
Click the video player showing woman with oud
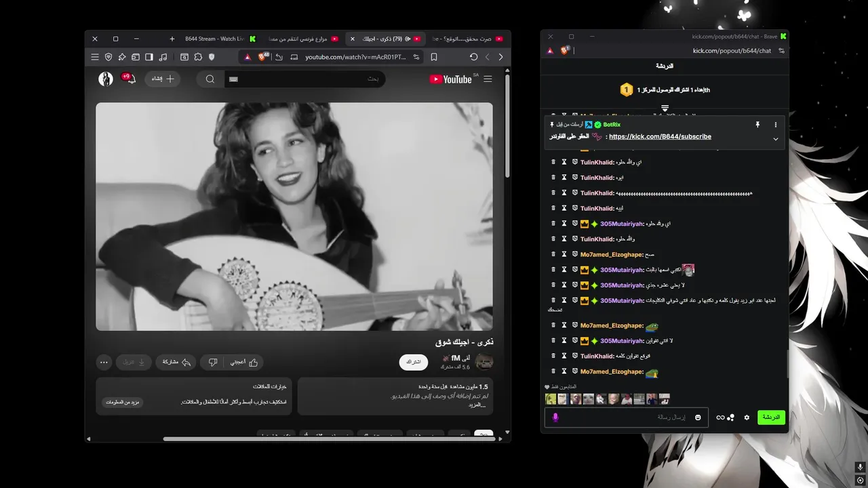coord(294,216)
